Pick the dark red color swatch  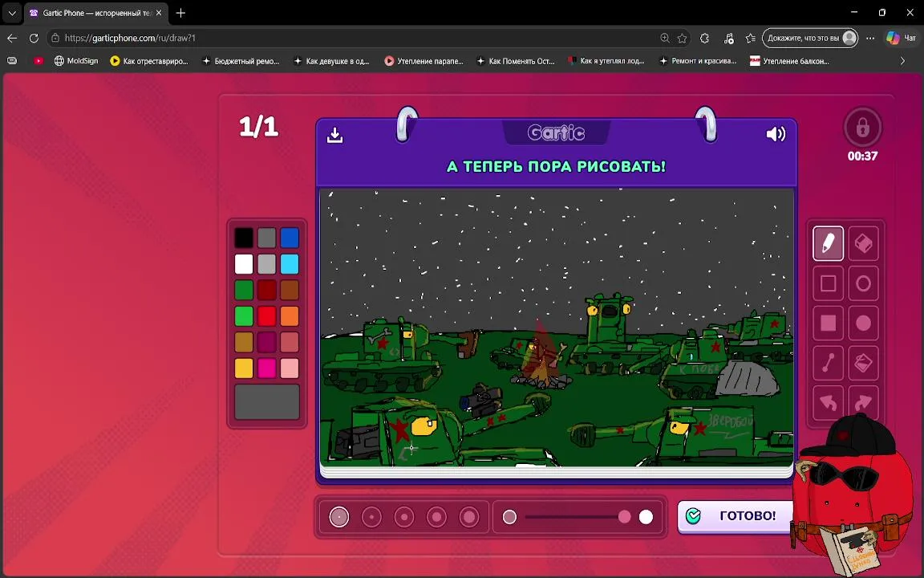[x=266, y=290]
